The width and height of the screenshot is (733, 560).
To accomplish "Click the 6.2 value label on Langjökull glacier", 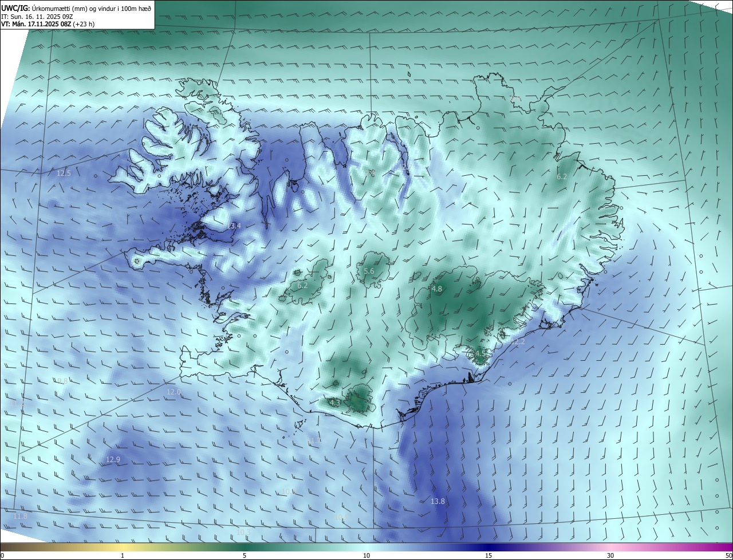I will coord(302,285).
